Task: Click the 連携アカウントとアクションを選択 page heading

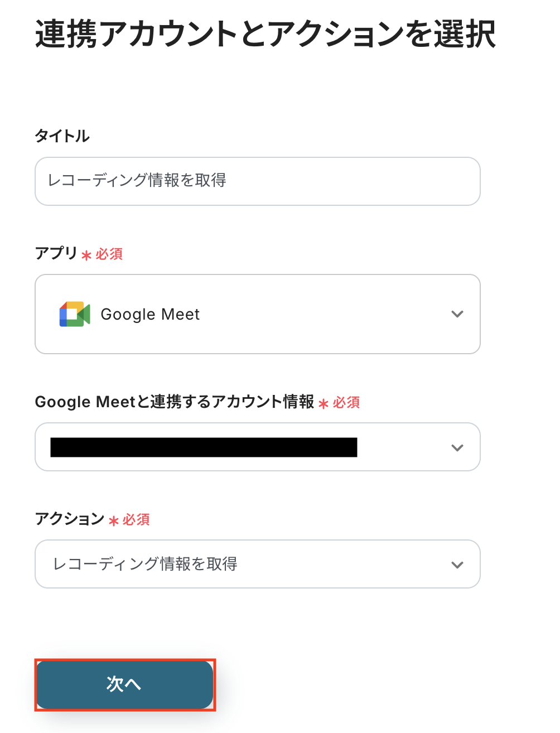Action: click(x=265, y=35)
